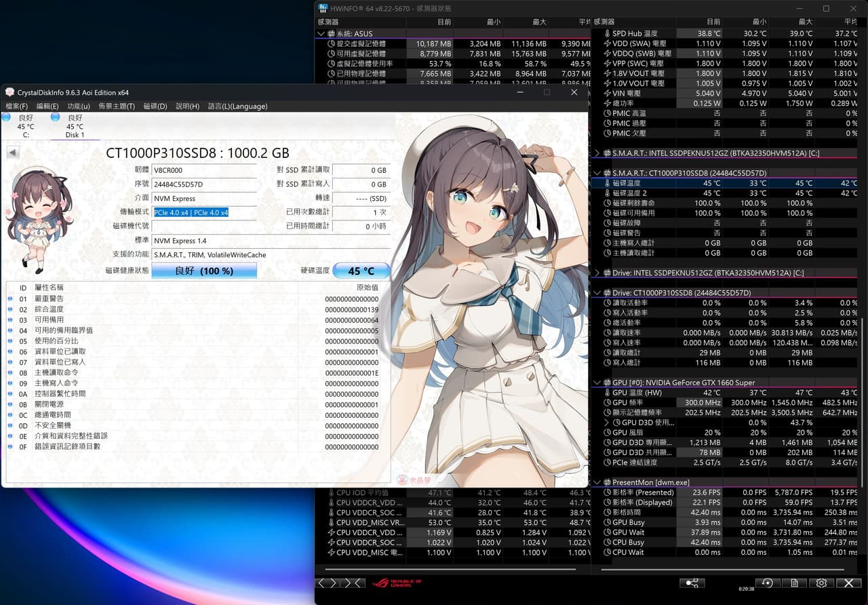Open the logging report icon in HWiNFO toolbar
Screen dimensions: 868x605
[x=794, y=582]
